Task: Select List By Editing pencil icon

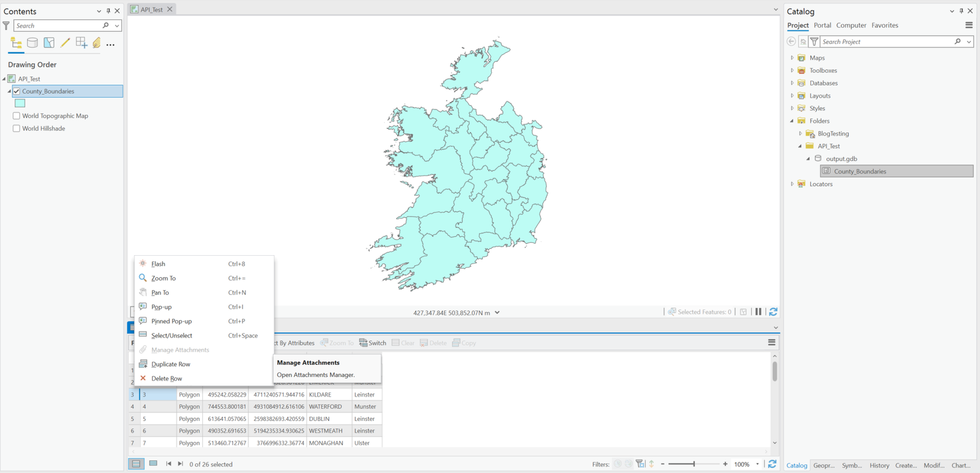Action: tap(65, 43)
